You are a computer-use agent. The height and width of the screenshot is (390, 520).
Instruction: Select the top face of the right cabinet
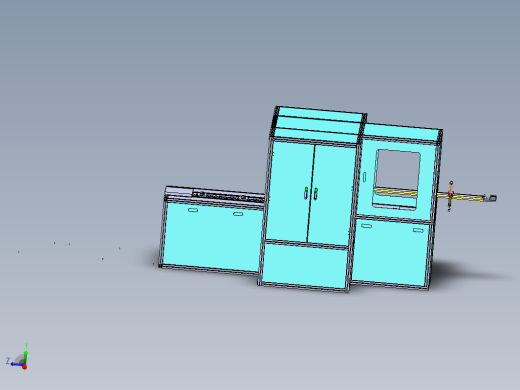(402, 133)
